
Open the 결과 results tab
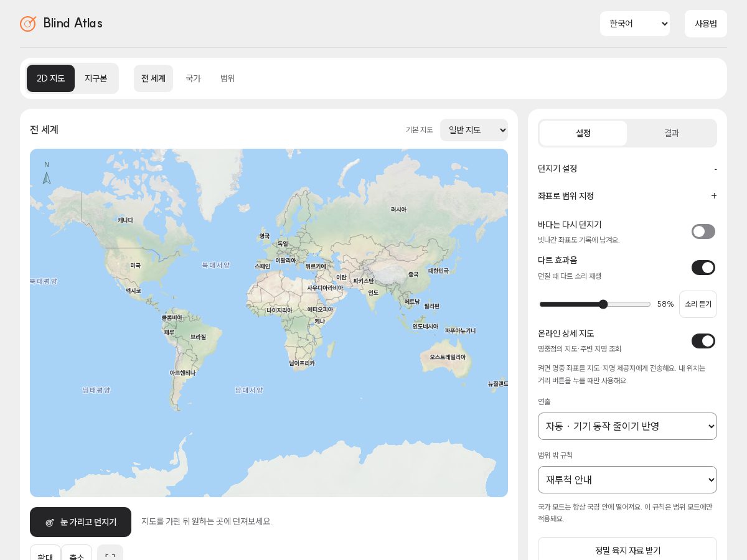click(672, 133)
